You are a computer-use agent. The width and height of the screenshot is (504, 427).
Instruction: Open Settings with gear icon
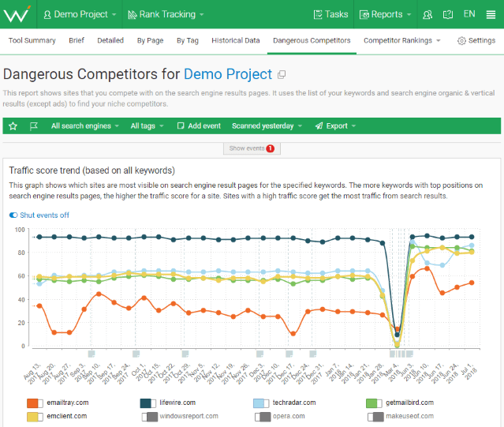[476, 40]
